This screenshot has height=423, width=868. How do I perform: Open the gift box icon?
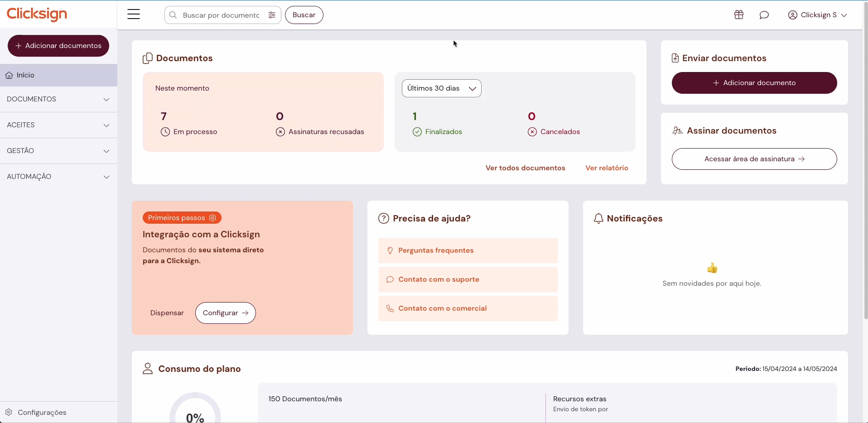[739, 15]
